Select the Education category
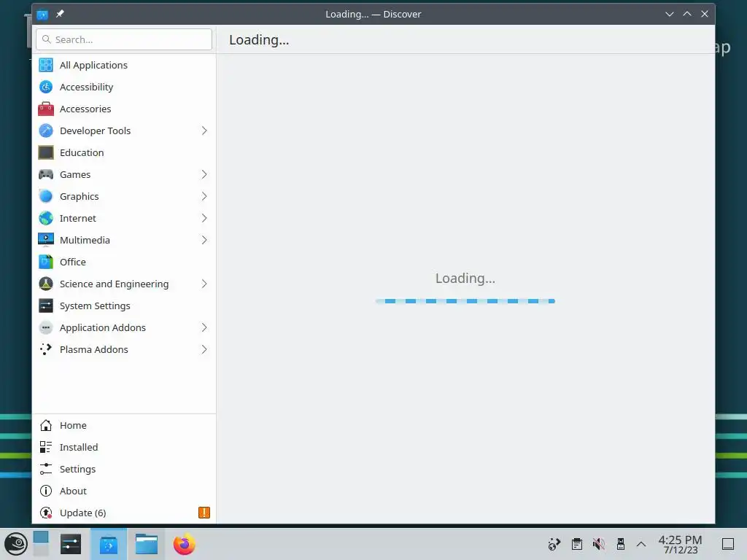 click(x=124, y=152)
